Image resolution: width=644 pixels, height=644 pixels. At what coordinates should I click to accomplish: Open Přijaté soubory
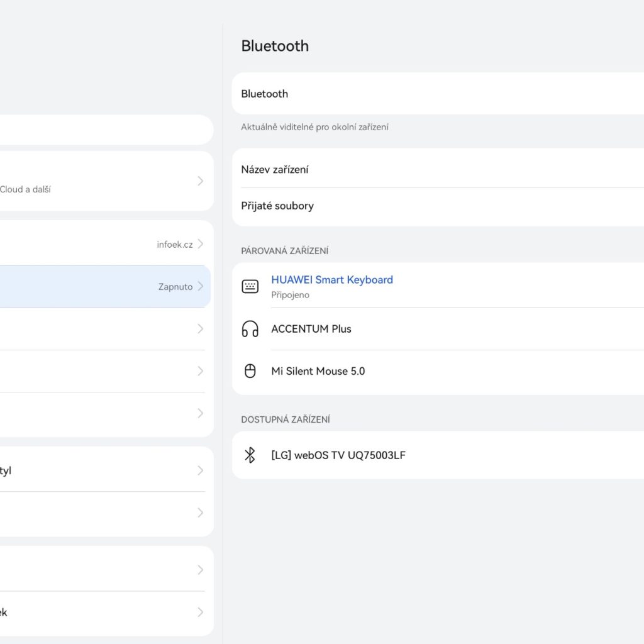pos(277,206)
